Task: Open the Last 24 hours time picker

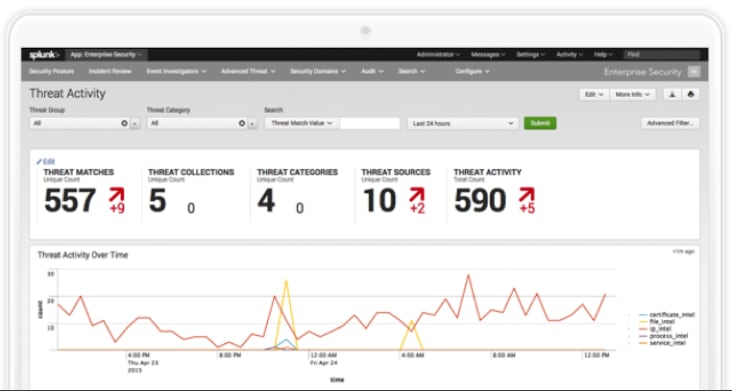Action: 463,124
